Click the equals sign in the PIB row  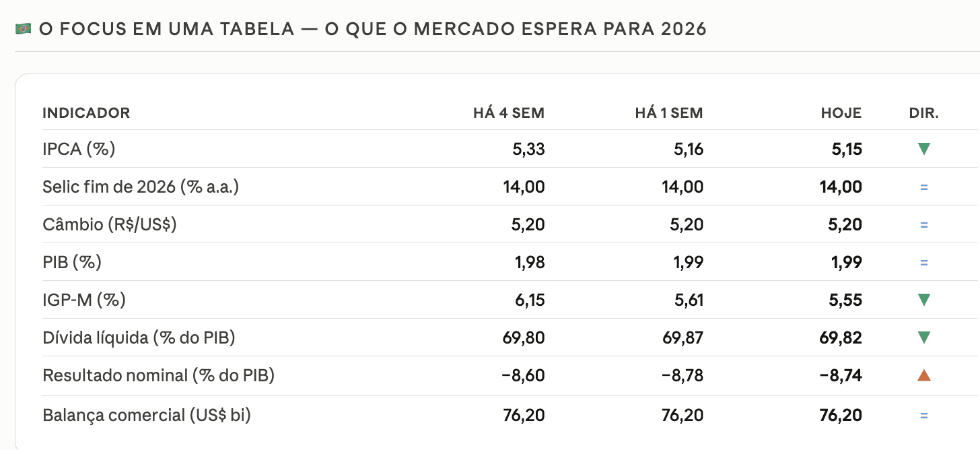pos(923,262)
